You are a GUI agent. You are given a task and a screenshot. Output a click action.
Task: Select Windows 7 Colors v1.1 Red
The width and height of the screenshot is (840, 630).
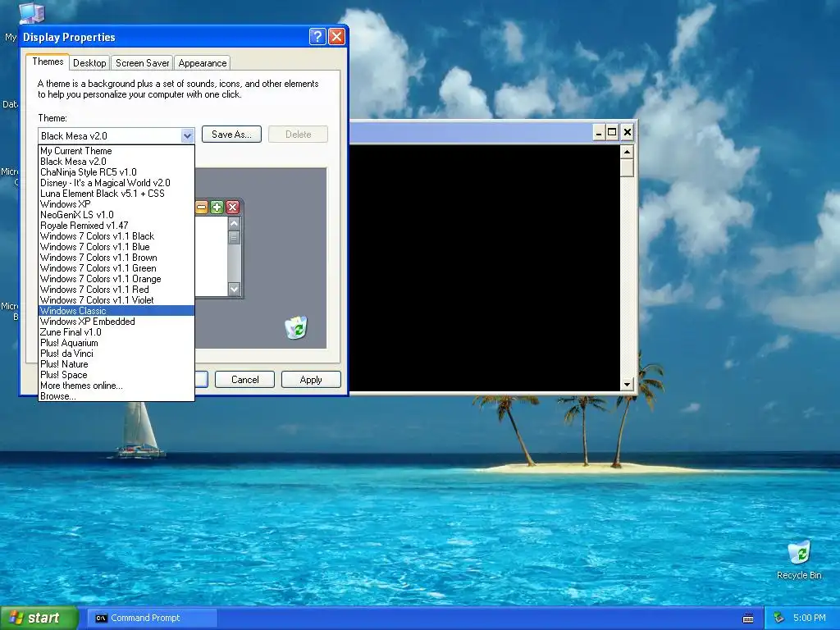point(116,290)
